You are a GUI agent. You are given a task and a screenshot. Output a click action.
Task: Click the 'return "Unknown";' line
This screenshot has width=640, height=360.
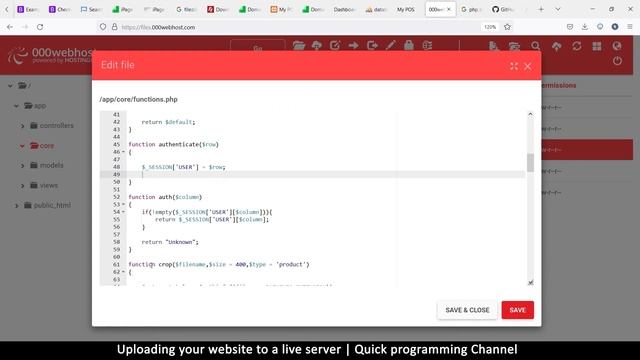pyautogui.click(x=170, y=242)
